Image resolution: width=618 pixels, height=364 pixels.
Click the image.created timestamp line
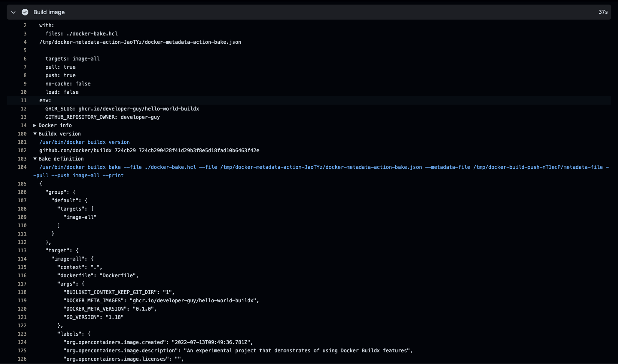[158, 342]
